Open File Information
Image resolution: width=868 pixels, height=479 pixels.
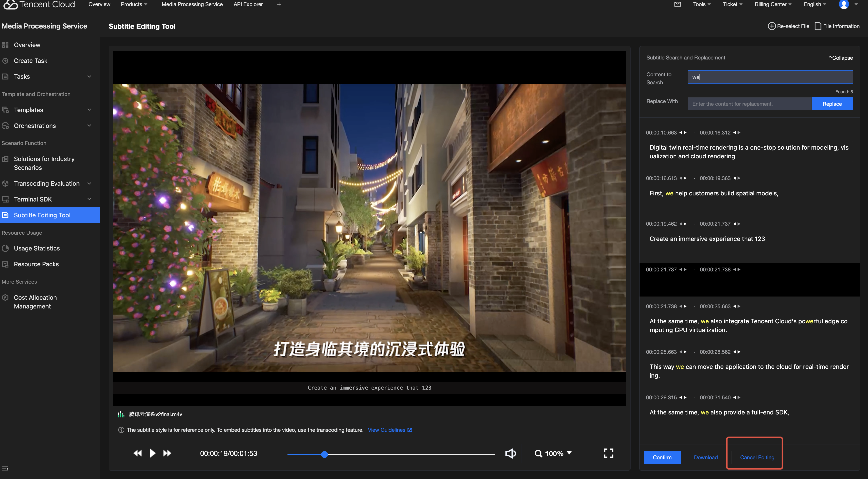837,26
